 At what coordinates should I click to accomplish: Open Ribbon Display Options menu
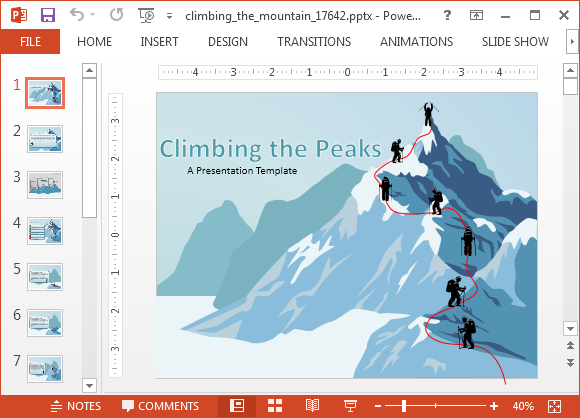(476, 15)
